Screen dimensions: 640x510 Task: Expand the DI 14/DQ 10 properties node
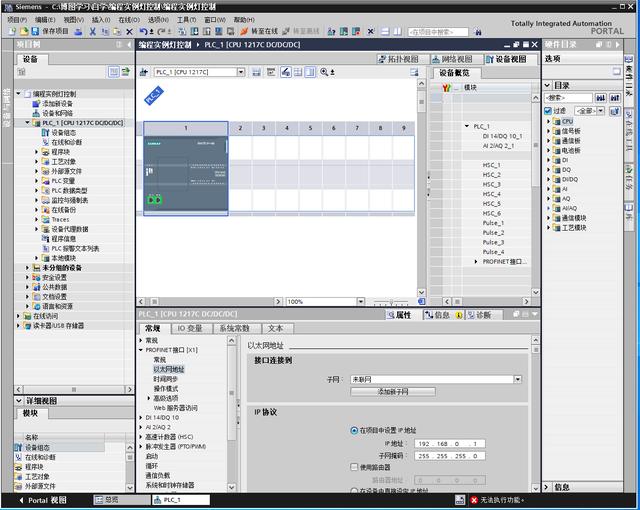tap(141, 417)
